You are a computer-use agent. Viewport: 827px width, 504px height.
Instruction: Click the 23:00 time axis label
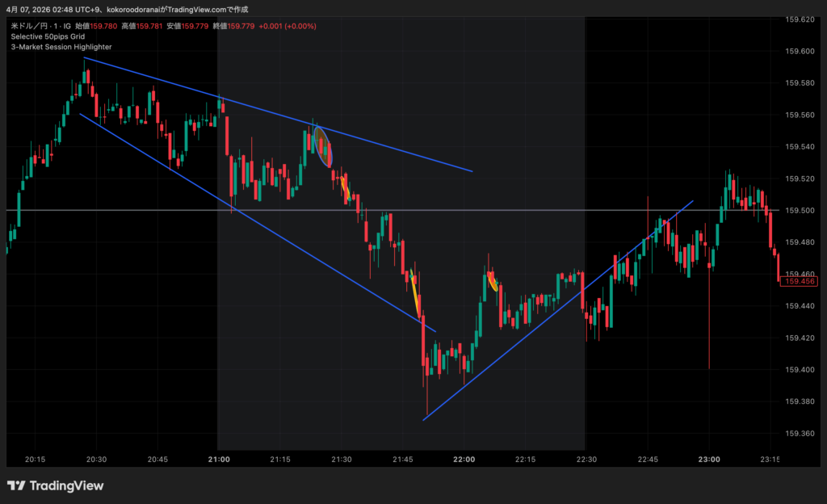[x=709, y=459]
